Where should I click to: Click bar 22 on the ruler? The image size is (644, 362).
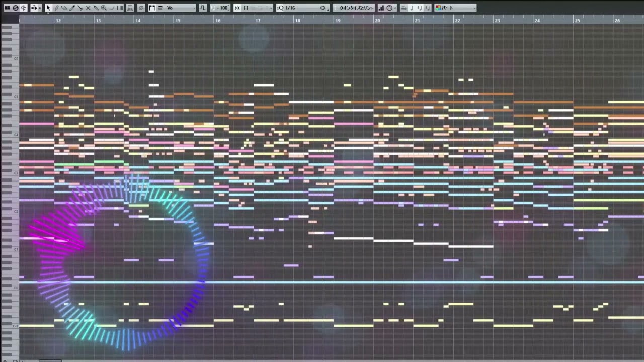[x=457, y=20]
